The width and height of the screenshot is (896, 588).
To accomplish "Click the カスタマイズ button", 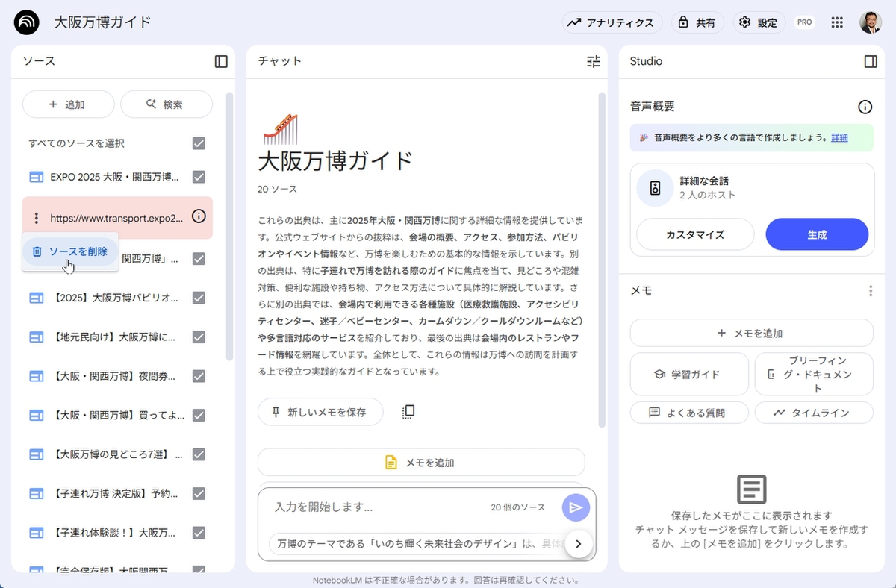I will pyautogui.click(x=695, y=234).
